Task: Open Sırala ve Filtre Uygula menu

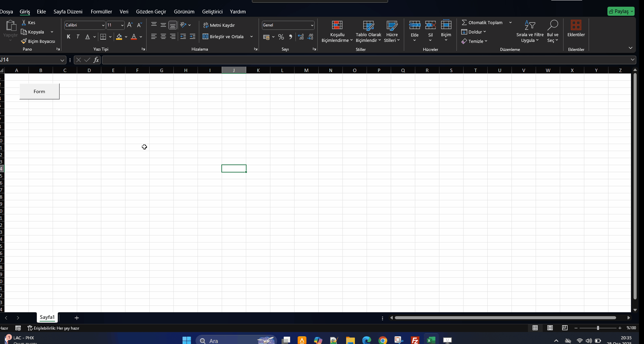Action: pos(530,31)
